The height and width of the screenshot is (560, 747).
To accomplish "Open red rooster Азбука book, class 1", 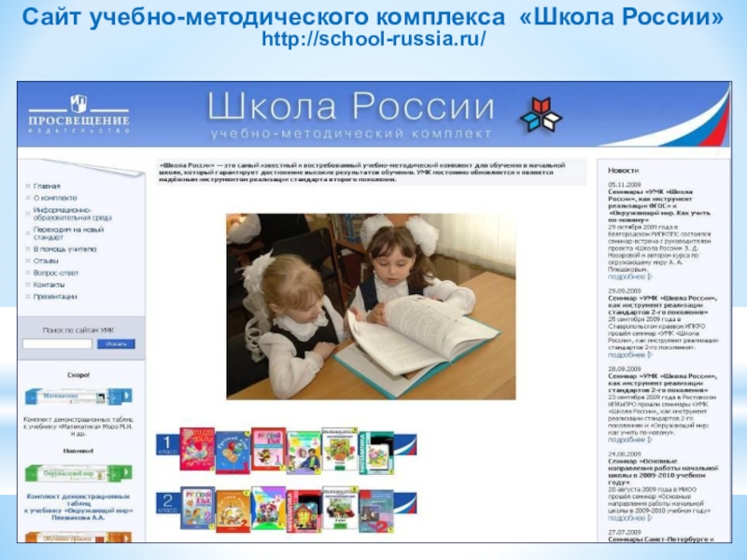I will pyautogui.click(x=197, y=449).
